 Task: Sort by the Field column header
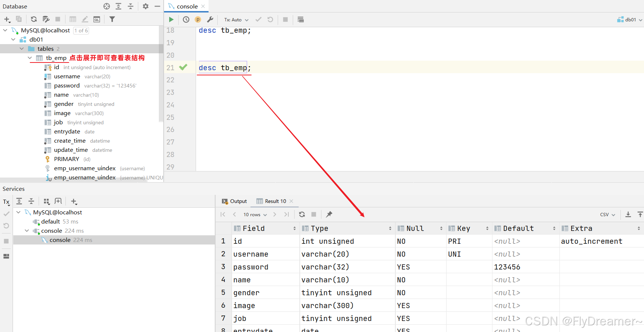(x=265, y=228)
